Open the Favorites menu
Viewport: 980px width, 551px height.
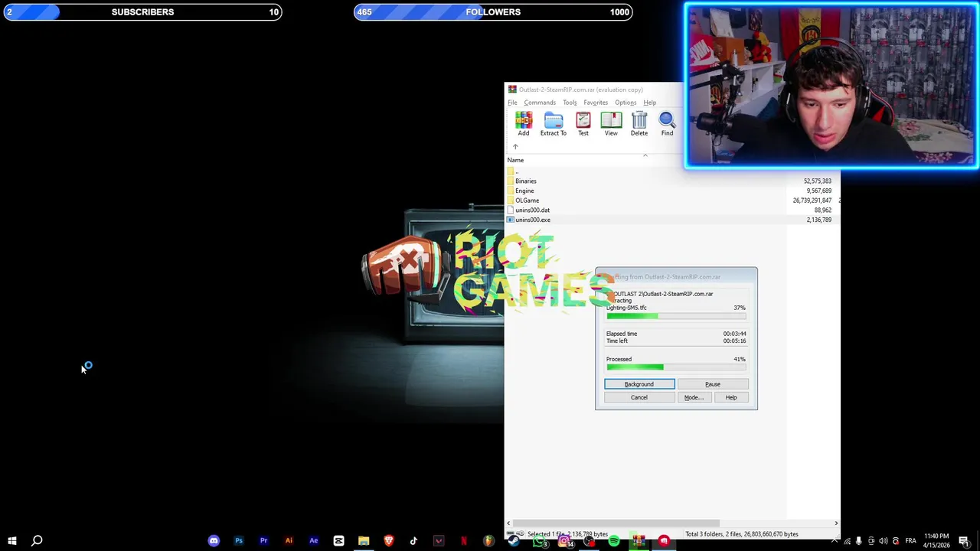(x=596, y=103)
